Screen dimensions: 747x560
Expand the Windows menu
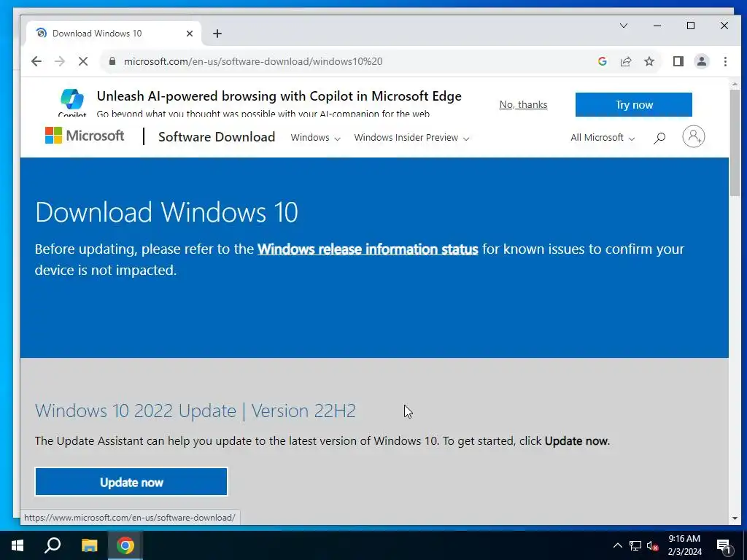(x=315, y=138)
